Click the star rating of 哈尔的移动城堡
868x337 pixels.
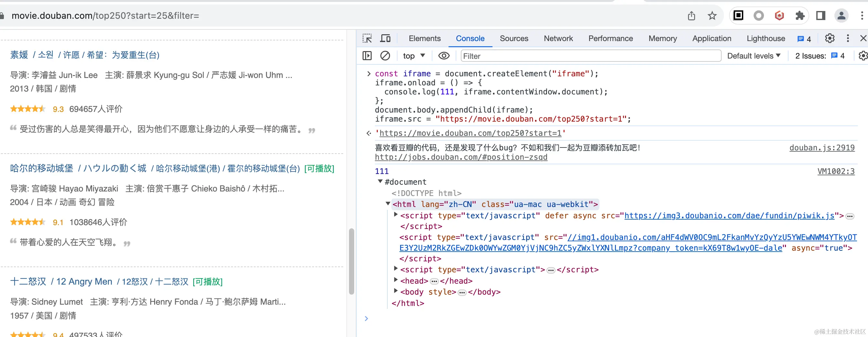(28, 222)
